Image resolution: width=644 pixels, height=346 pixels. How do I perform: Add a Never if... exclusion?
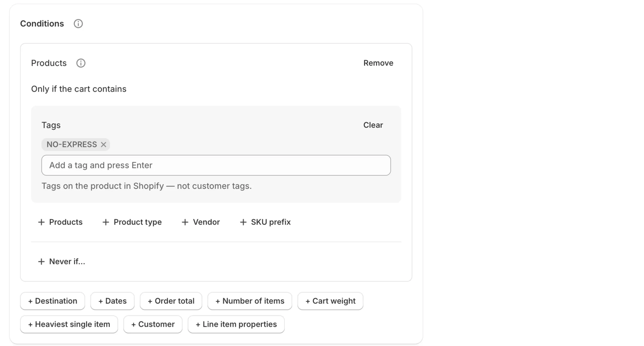[x=61, y=262]
